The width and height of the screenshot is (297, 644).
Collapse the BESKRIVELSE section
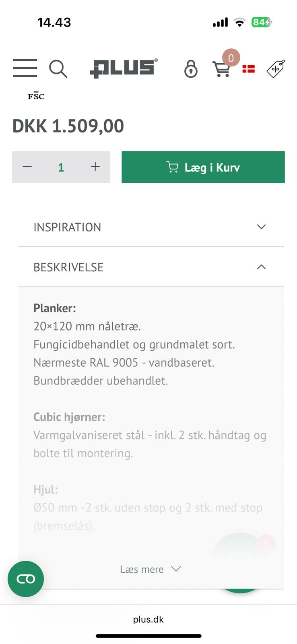coord(261,267)
